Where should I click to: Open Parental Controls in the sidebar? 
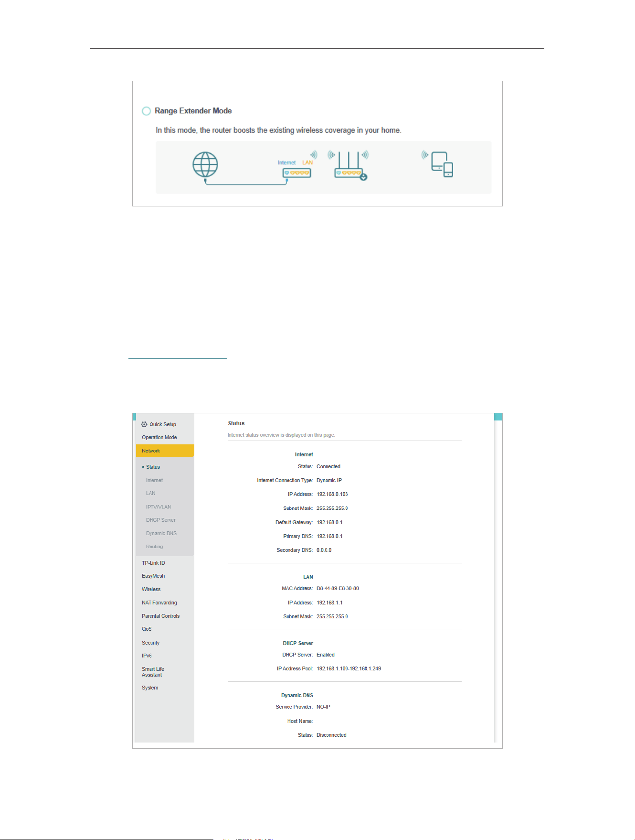pos(161,616)
